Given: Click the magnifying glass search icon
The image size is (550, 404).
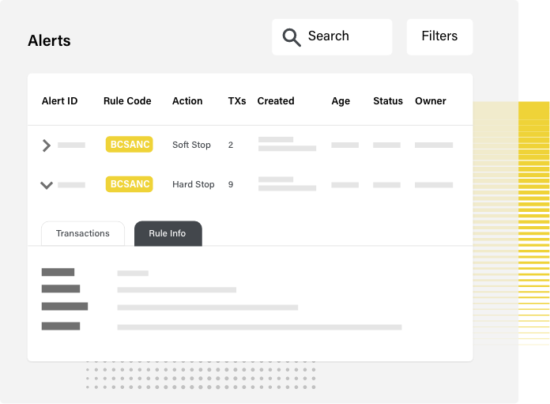Looking at the screenshot, I should coord(291,37).
